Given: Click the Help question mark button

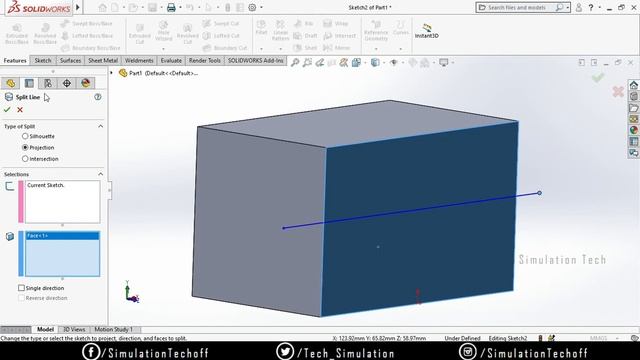Looking at the screenshot, I should tap(591, 7).
